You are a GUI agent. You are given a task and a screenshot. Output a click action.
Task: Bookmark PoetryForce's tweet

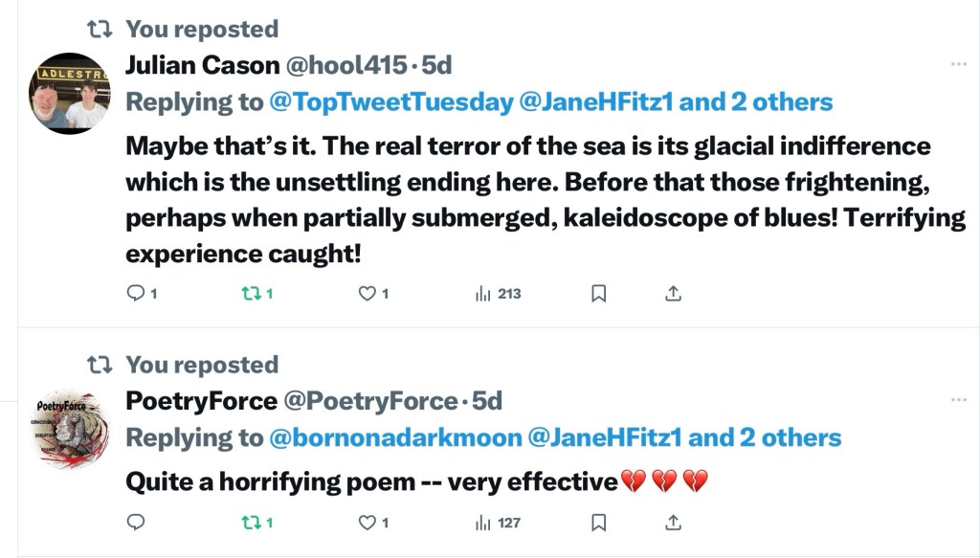pos(598,523)
